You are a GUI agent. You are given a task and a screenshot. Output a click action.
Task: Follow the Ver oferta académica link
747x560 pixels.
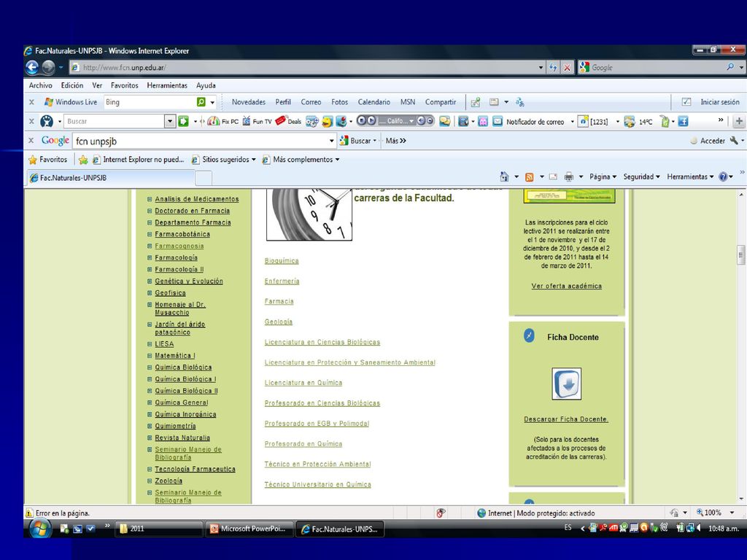[566, 286]
